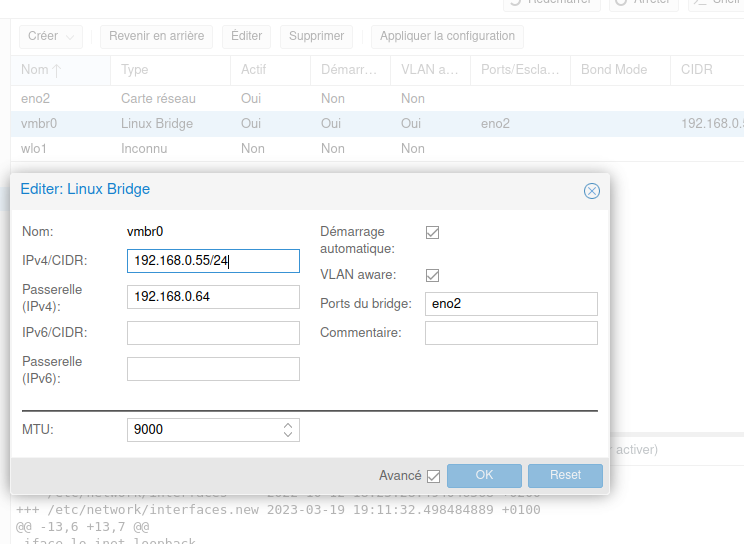Click Appliquer la configuration button

point(447,36)
